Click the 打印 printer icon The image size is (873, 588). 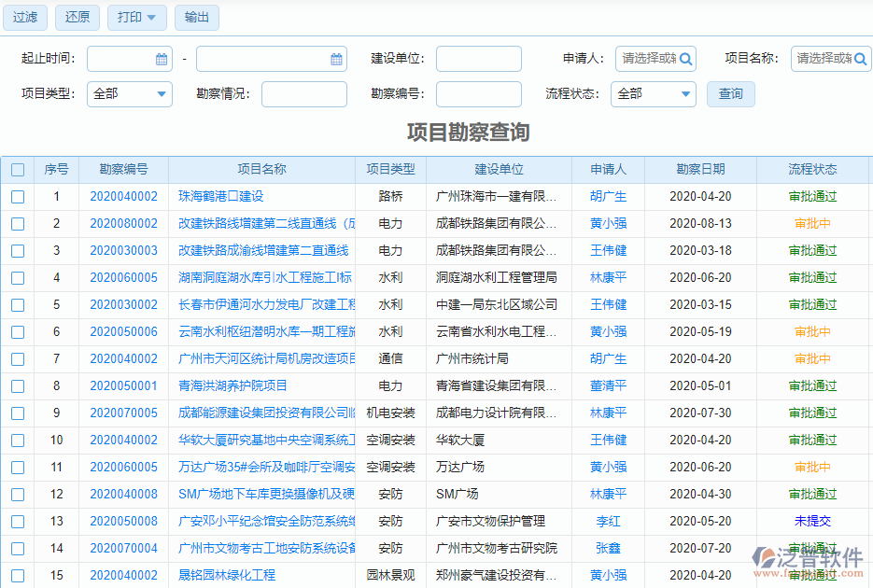(129, 17)
